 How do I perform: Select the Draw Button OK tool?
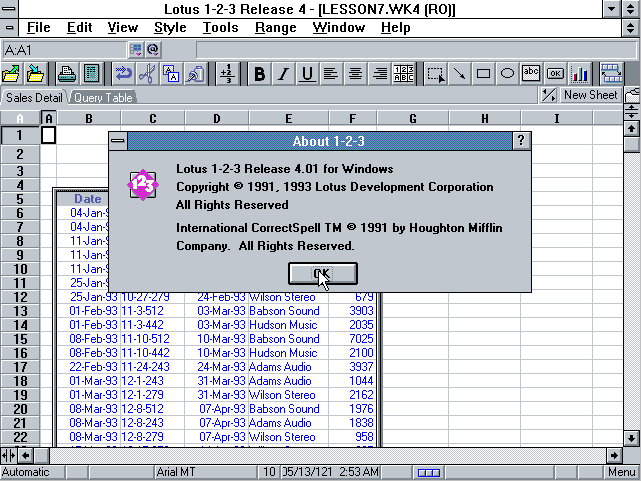tap(555, 74)
